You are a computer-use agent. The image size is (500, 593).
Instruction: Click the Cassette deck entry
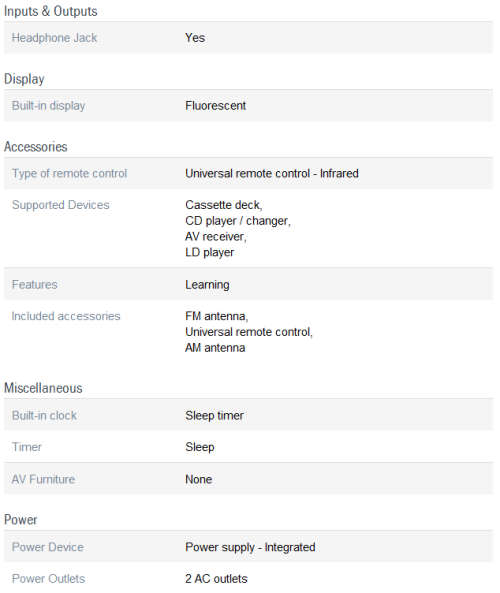tap(224, 205)
